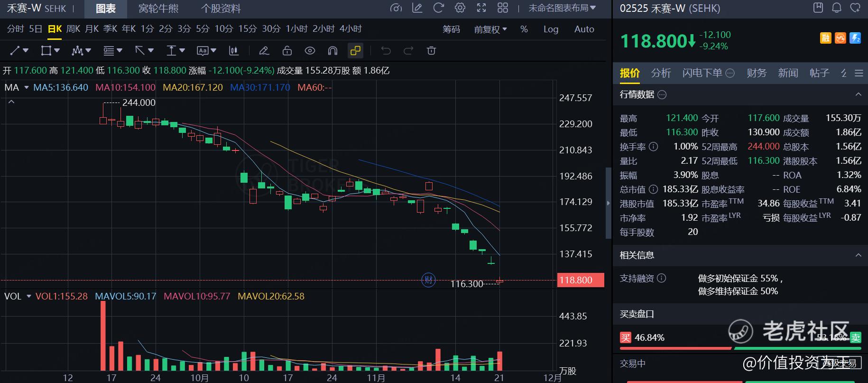This screenshot has height=383, width=868.
Task: Open the 未命名图表布局 layout dropdown
Action: [562, 8]
